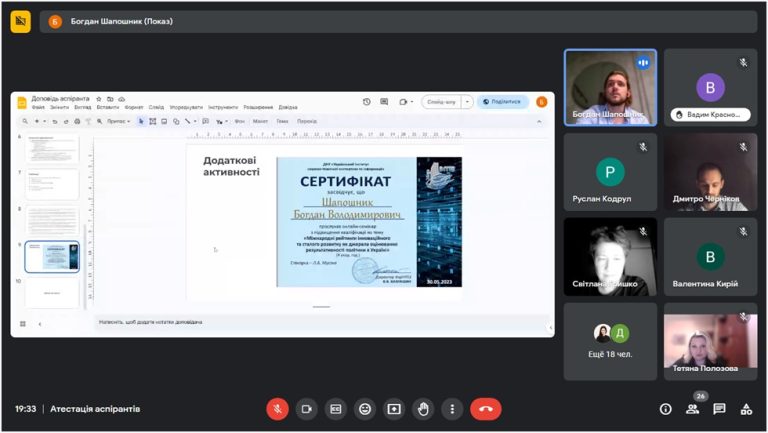This screenshot has height=433, width=768.
Task: Choose the text box tool
Action: point(153,121)
